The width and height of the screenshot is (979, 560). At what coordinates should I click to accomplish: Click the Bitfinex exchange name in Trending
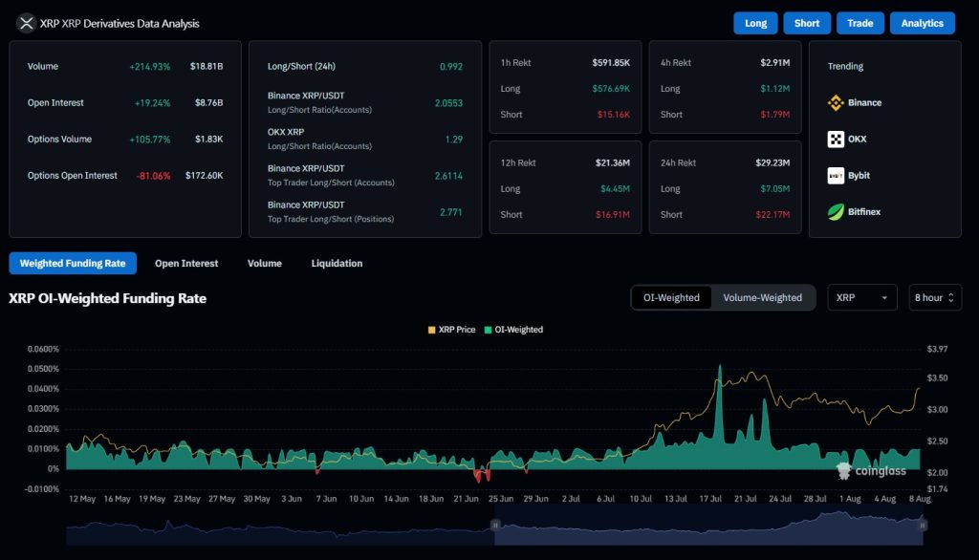tap(864, 212)
